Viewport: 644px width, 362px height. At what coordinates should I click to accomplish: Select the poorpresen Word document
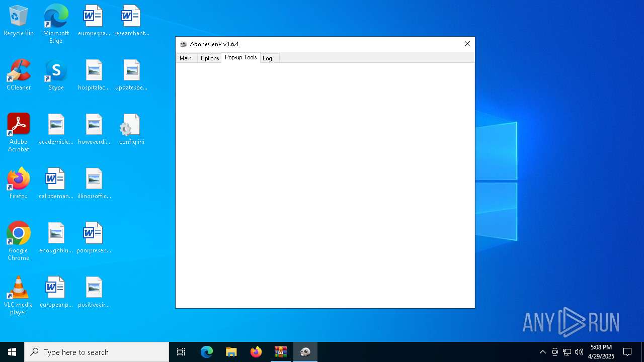[94, 238]
